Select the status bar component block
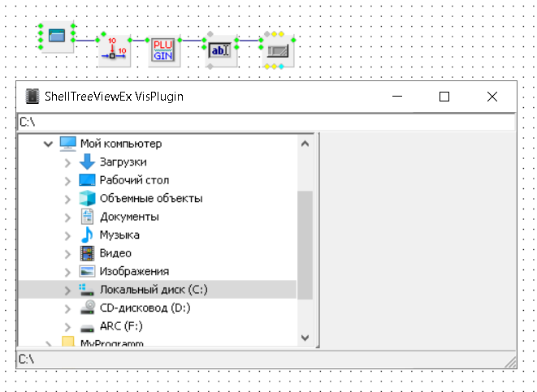Image resolution: width=537 pixels, height=392 pixels. [277, 50]
